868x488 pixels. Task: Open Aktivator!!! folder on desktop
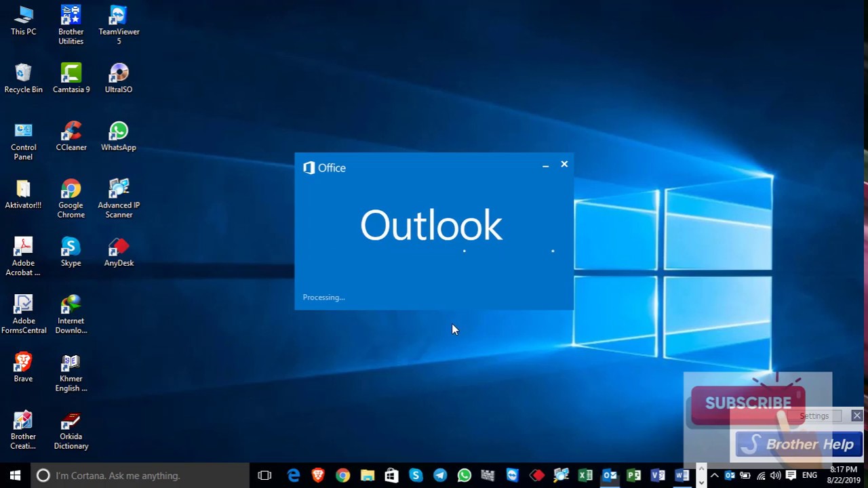(23, 195)
